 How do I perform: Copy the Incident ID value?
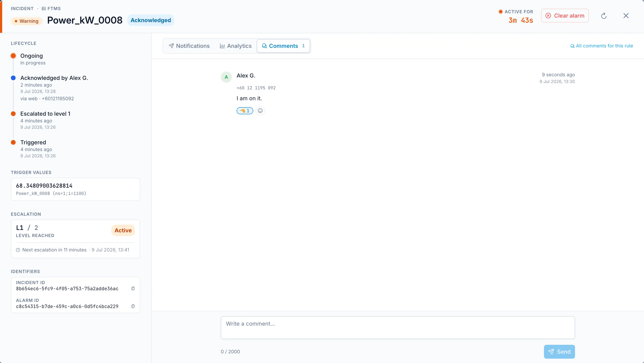point(133,288)
